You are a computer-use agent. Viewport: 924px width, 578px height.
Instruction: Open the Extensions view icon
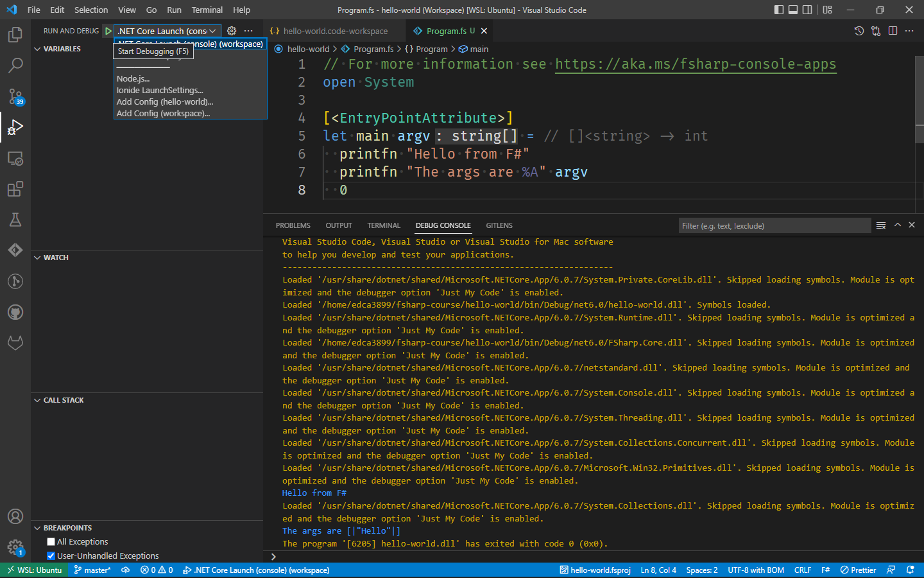pyautogui.click(x=15, y=189)
